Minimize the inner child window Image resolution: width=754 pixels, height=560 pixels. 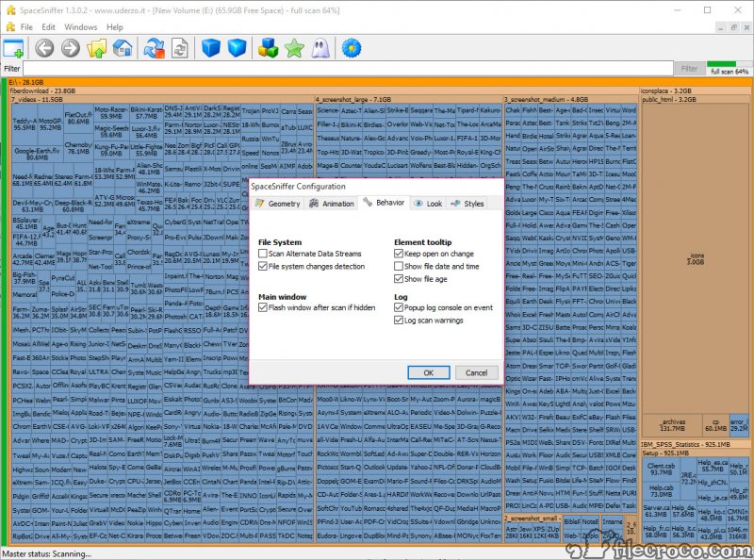point(720,27)
